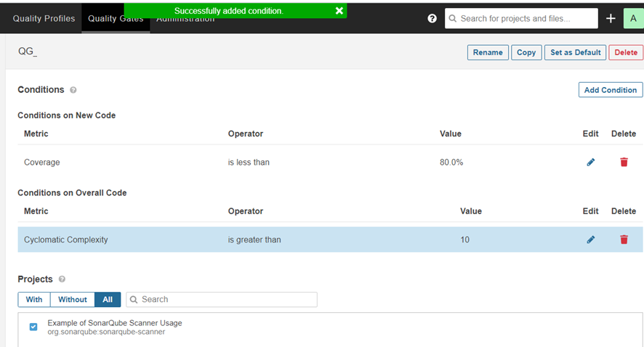
Task: Select the With projects filter
Action: coord(34,299)
